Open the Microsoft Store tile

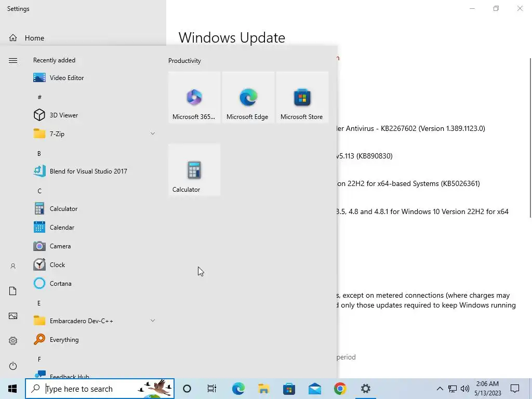click(x=302, y=97)
